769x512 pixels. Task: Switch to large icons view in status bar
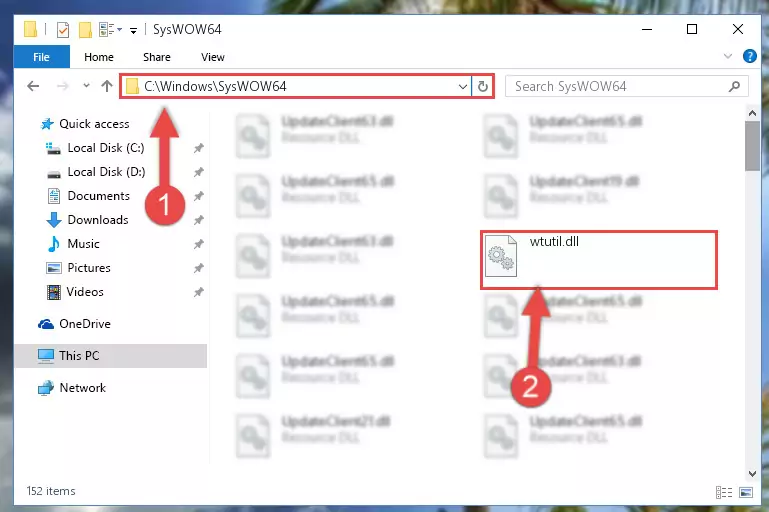tap(746, 492)
